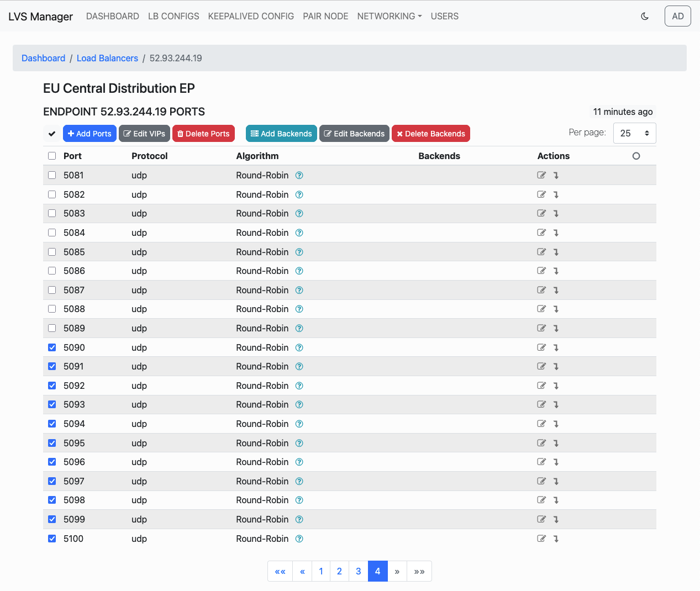Open the Per page dropdown
Viewport: 700px width, 591px height.
[x=634, y=133]
